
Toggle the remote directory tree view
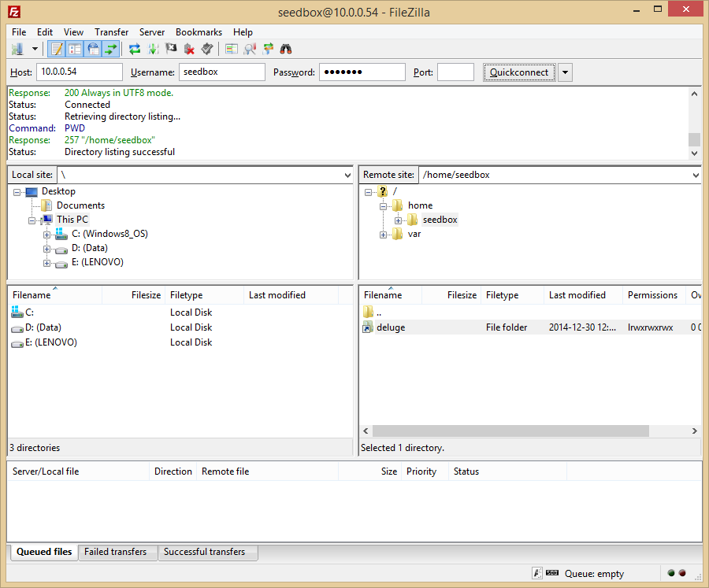tap(93, 49)
